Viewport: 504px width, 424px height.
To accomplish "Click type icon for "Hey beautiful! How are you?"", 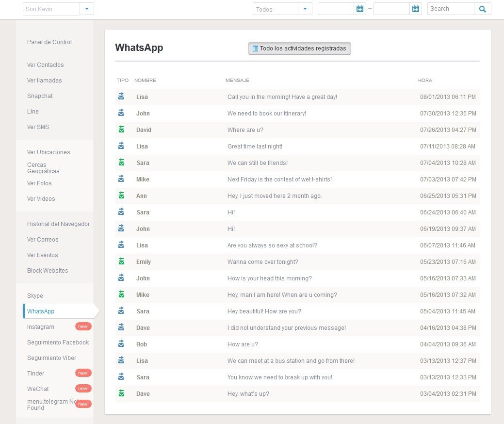I will point(121,310).
